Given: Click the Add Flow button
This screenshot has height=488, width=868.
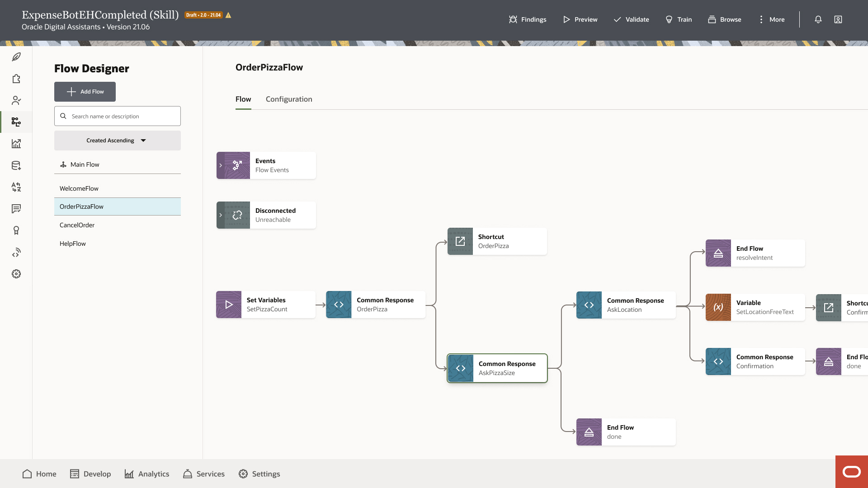Looking at the screenshot, I should tap(85, 92).
